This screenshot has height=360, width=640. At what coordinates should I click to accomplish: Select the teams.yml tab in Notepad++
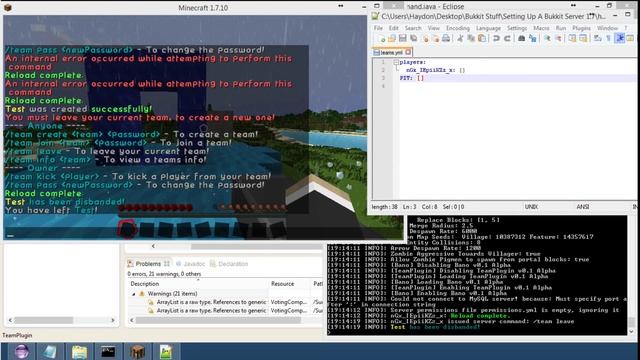[x=392, y=52]
